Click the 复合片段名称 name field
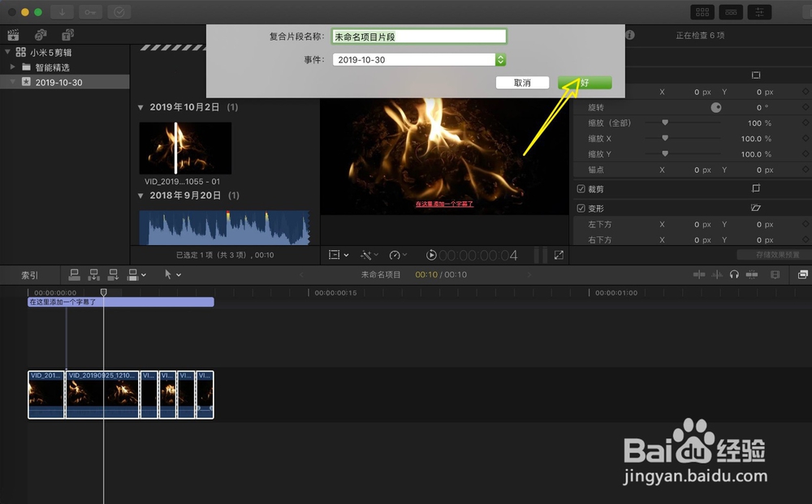The image size is (812, 504). (x=419, y=37)
